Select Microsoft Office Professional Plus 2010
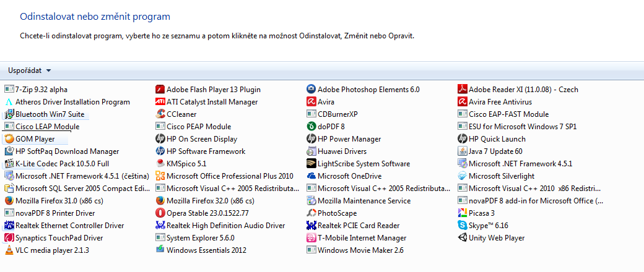This screenshot has height=272, width=644. [230, 176]
